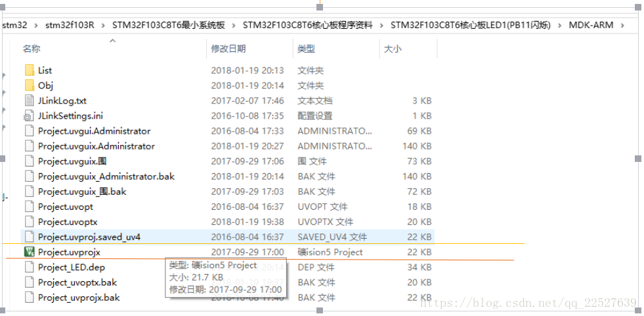Click the Project.uvguix.Administrator file icon
This screenshot has width=644, height=316.
tap(29, 146)
